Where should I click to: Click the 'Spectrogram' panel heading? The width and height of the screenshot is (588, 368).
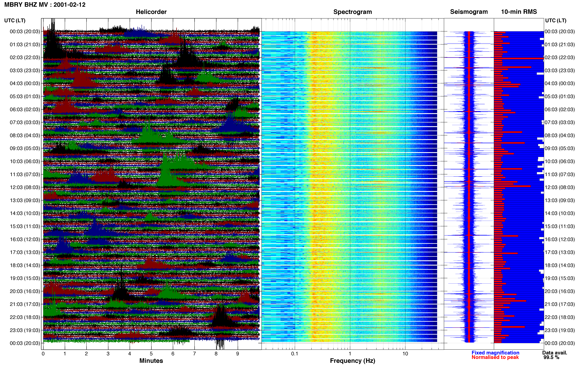[352, 12]
